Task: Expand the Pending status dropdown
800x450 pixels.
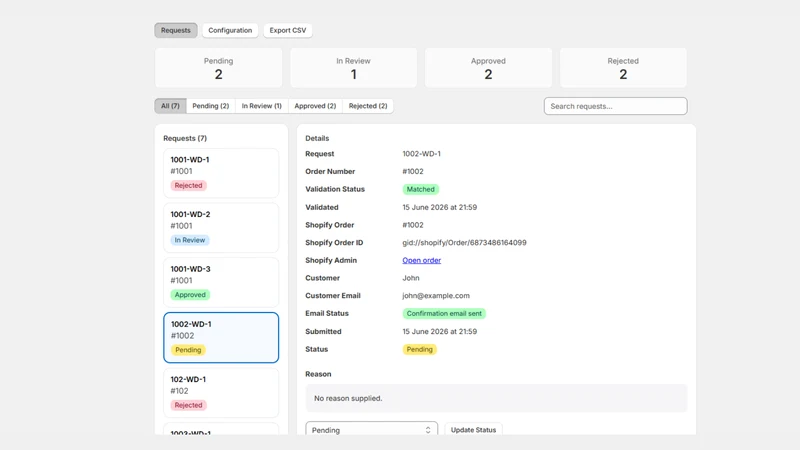Action: tap(371, 430)
